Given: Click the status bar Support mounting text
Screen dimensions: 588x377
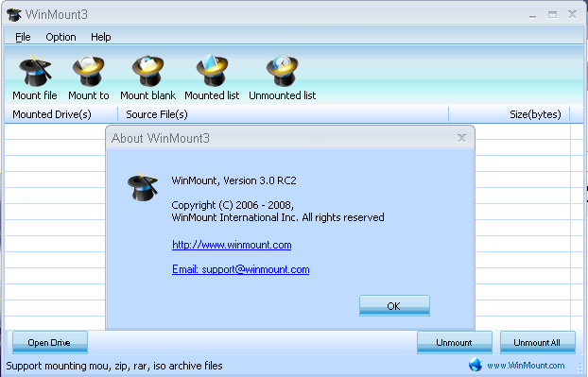Looking at the screenshot, I should 114,366.
